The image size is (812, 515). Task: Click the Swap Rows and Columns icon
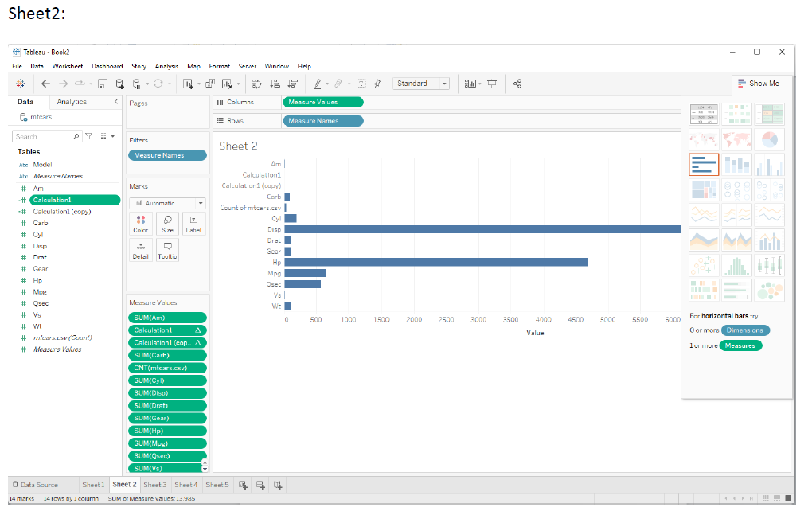[257, 84]
